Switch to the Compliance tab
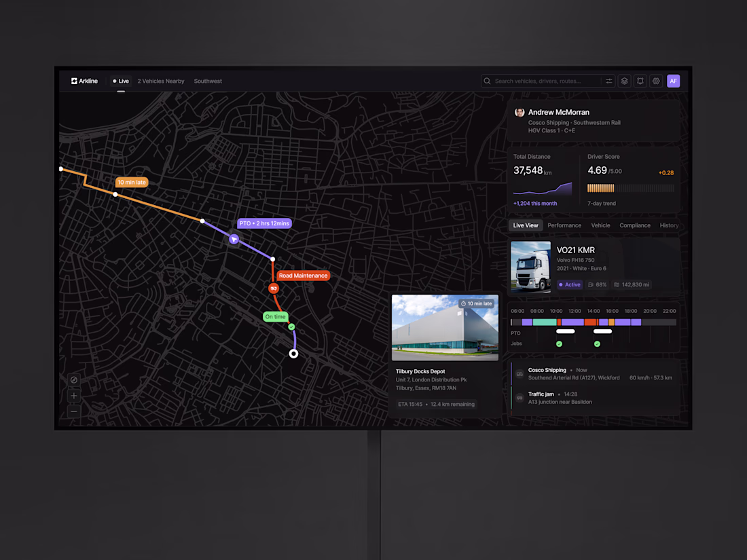 coord(634,226)
